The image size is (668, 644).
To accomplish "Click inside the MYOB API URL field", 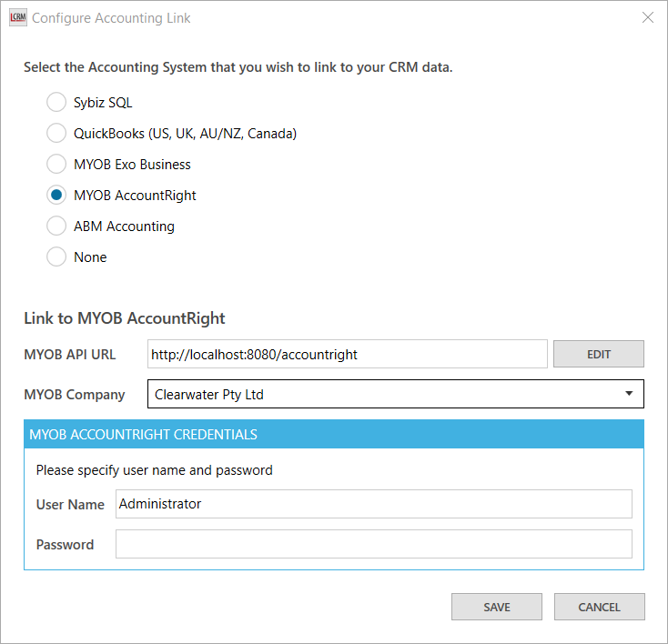I will click(x=347, y=355).
